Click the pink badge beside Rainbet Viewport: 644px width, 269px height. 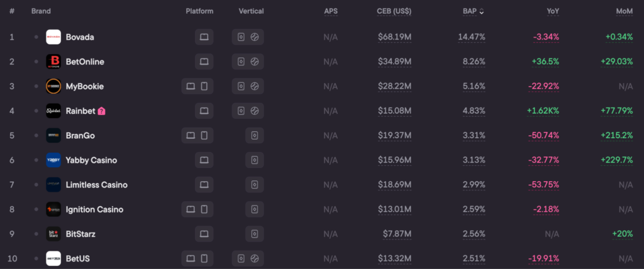(x=102, y=111)
